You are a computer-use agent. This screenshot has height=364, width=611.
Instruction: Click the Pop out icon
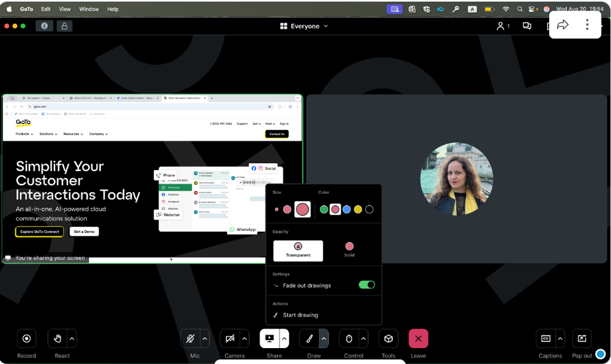click(582, 338)
